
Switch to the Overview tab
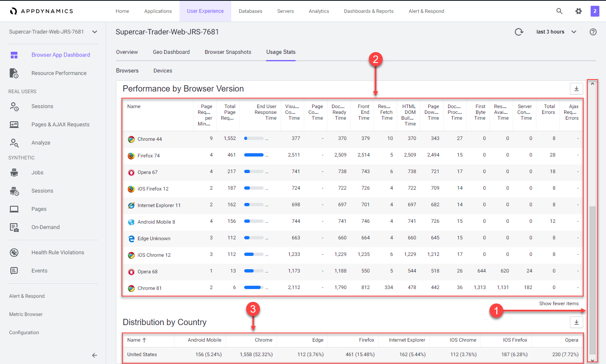(127, 52)
